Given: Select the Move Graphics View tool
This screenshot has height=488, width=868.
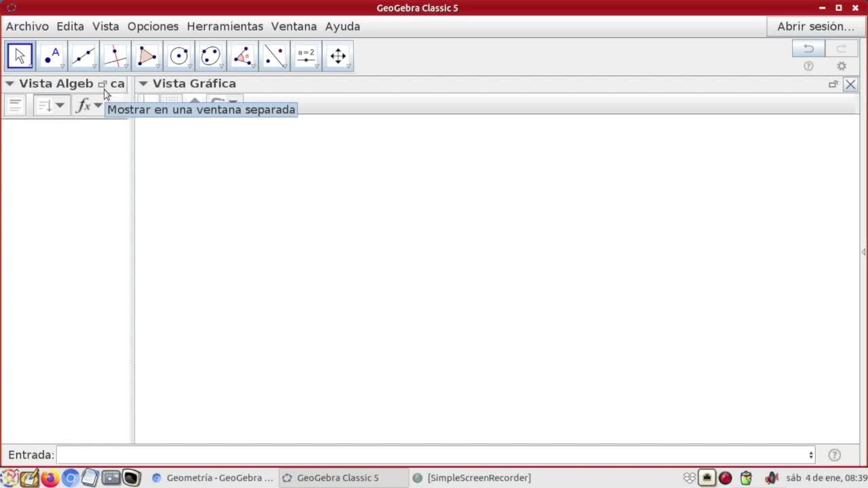Looking at the screenshot, I should pos(338,56).
